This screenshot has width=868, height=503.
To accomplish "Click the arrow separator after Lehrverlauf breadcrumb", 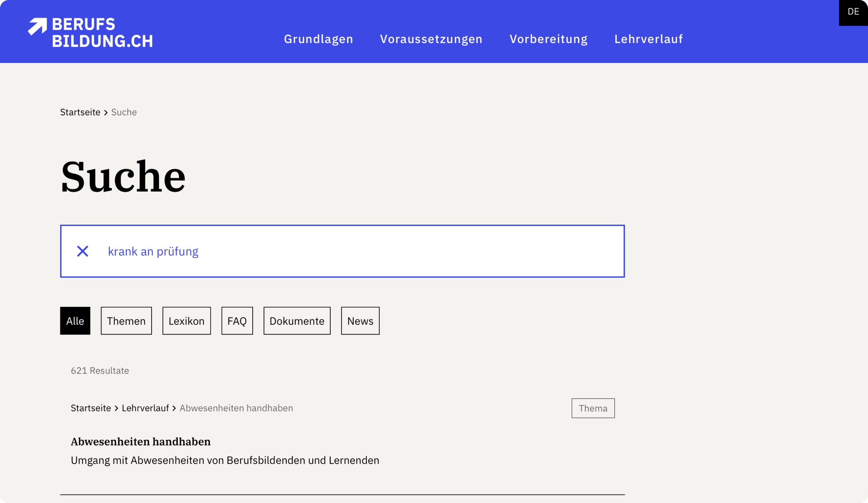I will (174, 408).
